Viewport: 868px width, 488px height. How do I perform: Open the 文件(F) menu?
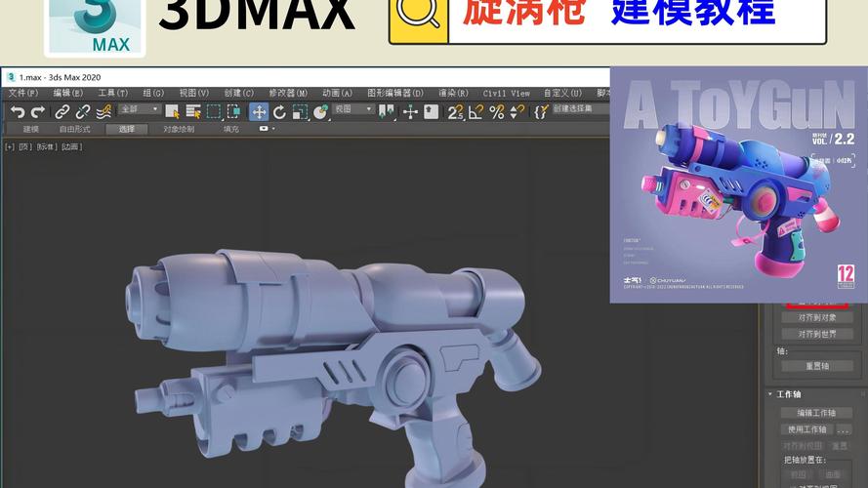coord(23,93)
